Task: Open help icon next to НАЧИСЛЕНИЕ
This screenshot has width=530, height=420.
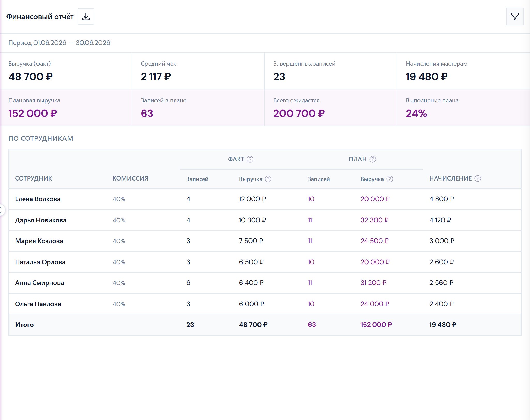Action: coord(478,178)
